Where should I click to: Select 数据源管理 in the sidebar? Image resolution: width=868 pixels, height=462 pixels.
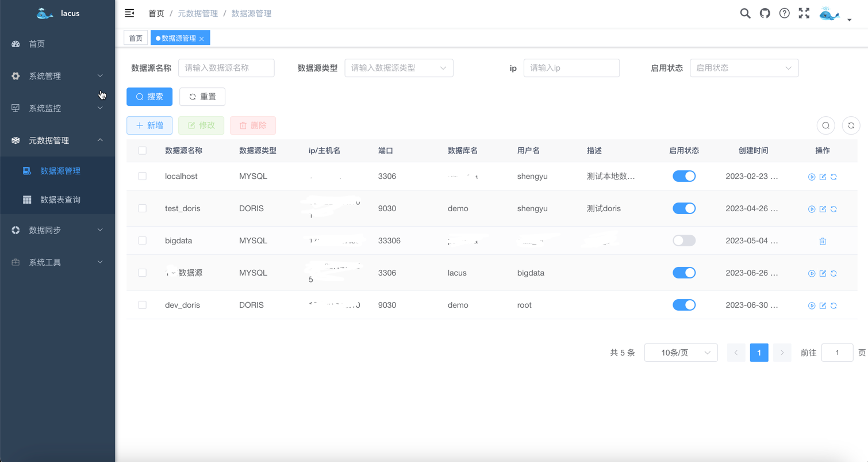[57, 171]
